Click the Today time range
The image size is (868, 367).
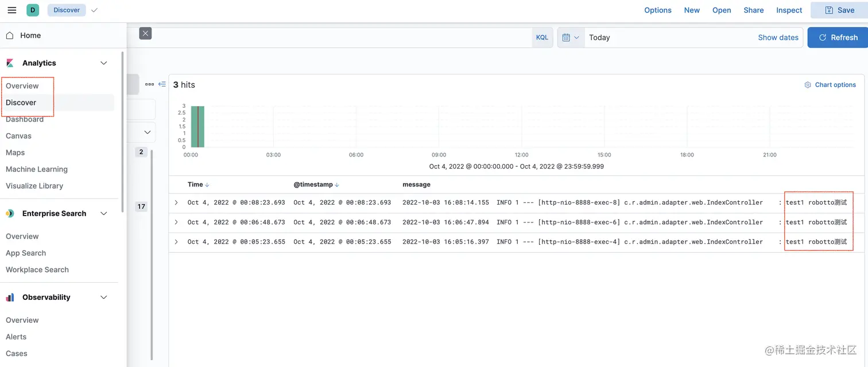tap(599, 37)
